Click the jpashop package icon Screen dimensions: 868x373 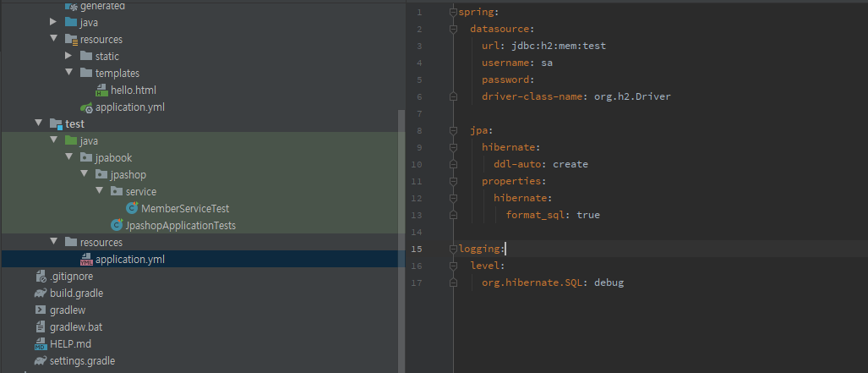pos(101,174)
